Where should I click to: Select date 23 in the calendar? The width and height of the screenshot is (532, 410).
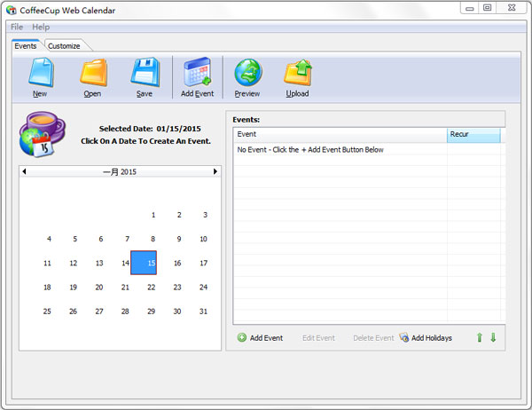[x=177, y=287]
